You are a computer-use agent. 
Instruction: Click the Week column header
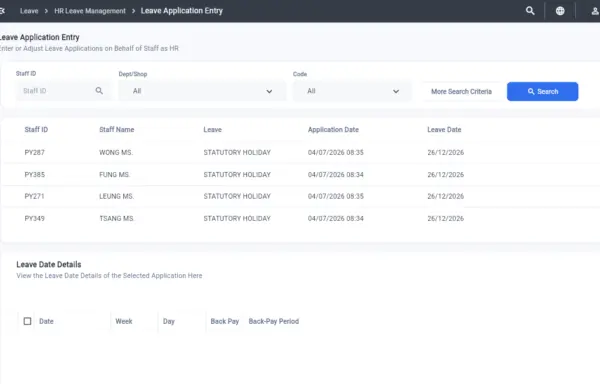pyautogui.click(x=124, y=321)
